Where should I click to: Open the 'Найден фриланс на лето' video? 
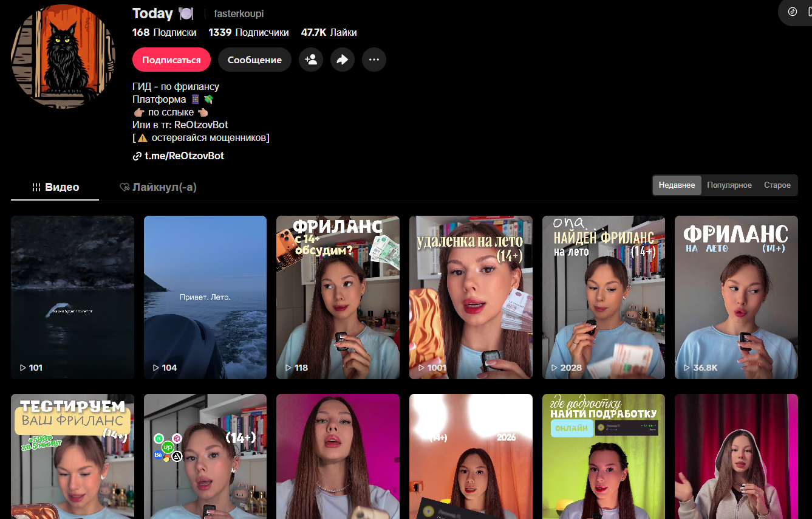point(604,297)
